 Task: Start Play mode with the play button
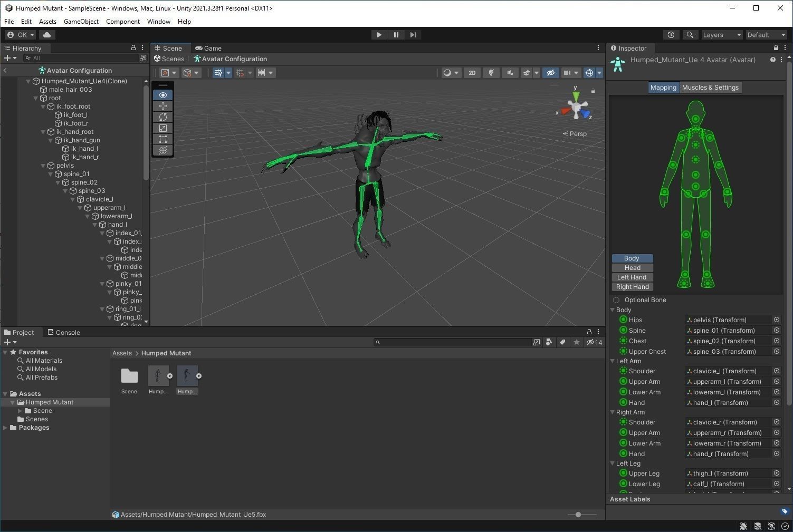pyautogui.click(x=379, y=35)
